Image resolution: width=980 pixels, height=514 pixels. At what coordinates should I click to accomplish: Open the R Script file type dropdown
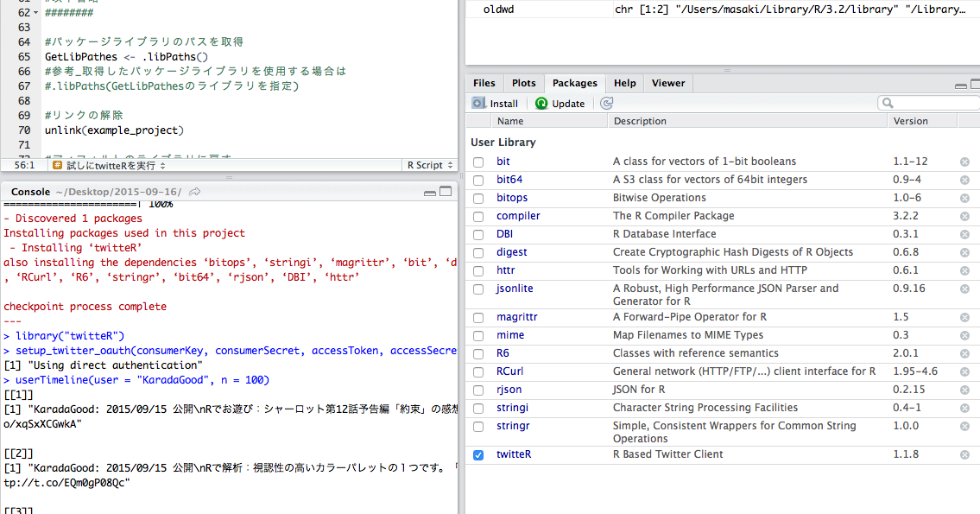point(429,165)
